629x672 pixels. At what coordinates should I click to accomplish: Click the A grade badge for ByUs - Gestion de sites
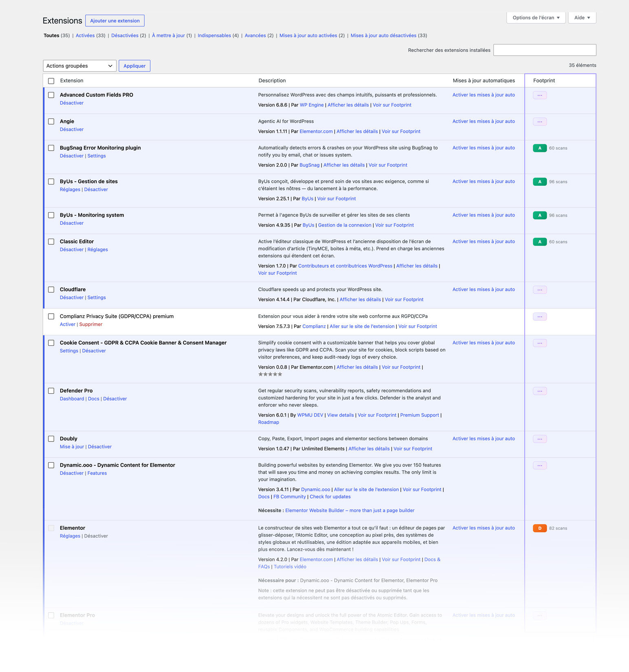pyautogui.click(x=540, y=182)
